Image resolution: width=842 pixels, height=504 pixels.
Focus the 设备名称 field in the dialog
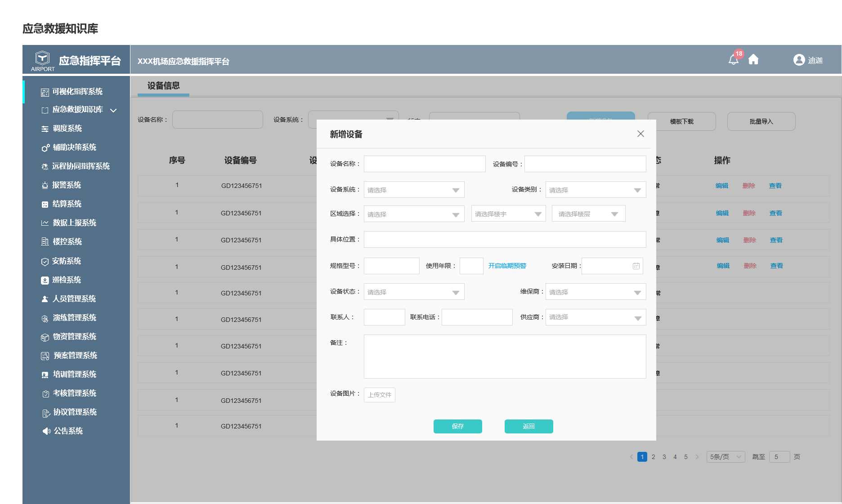click(425, 164)
